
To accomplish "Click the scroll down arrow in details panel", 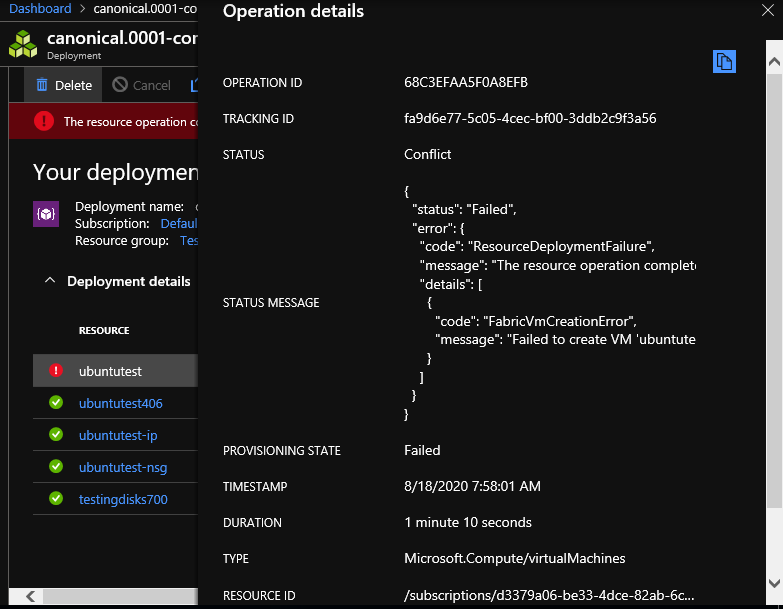I will coord(774,583).
